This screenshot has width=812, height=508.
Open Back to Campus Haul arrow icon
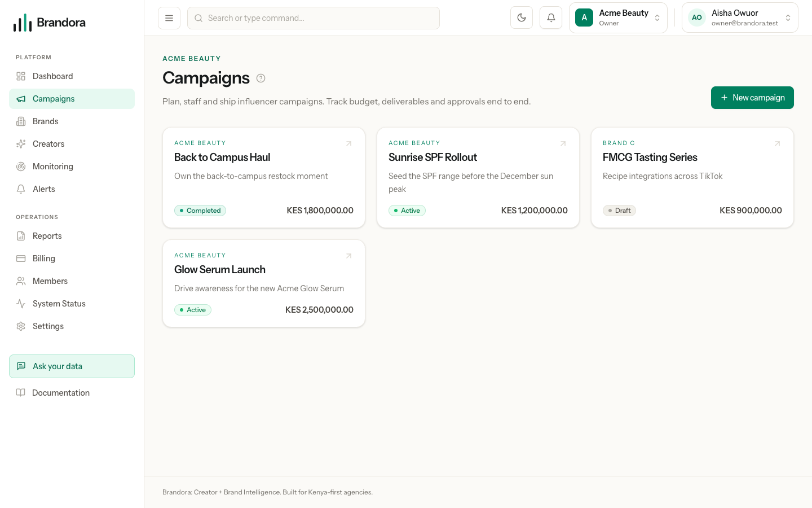(x=348, y=144)
